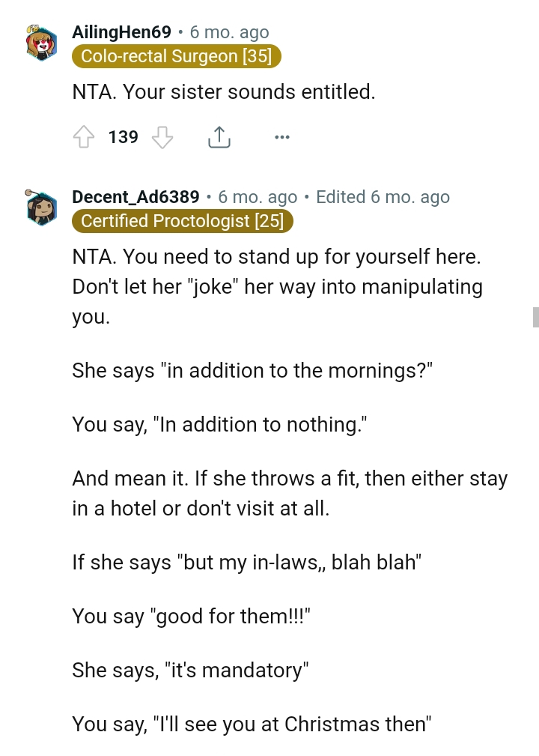Select the Certified Proctologist [25] flair badge
539x756 pixels.
click(x=183, y=221)
